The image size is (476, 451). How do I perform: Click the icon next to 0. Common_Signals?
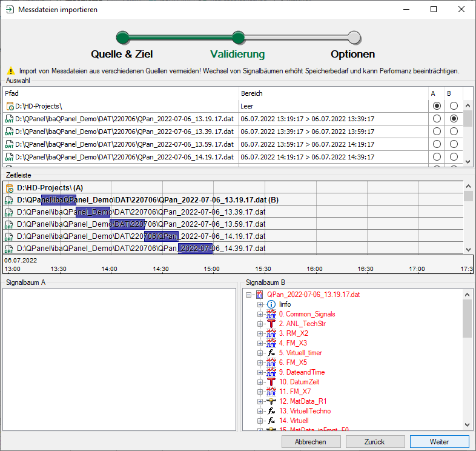pyautogui.click(x=271, y=314)
